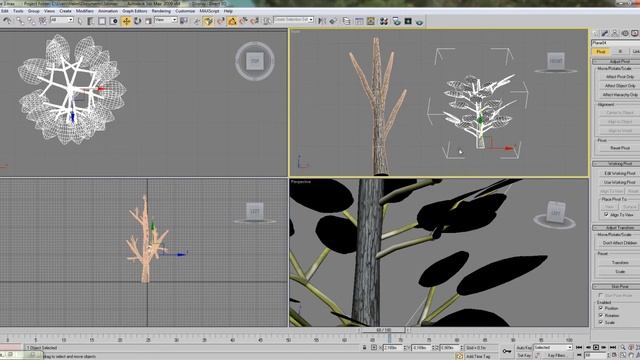
Task: Open the Rendered Frame Window icon
Action: pyautogui.click(x=408, y=21)
